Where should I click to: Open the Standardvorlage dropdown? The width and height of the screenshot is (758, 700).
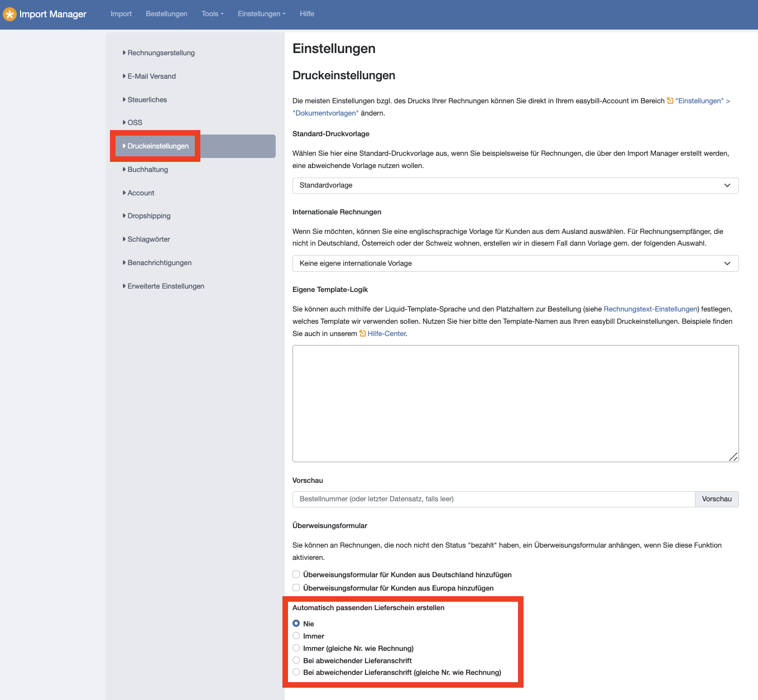pos(515,185)
